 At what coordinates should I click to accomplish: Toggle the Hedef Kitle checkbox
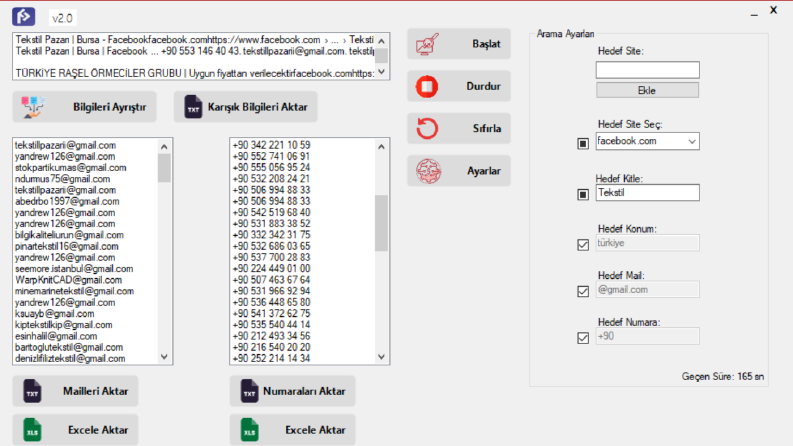[583, 194]
